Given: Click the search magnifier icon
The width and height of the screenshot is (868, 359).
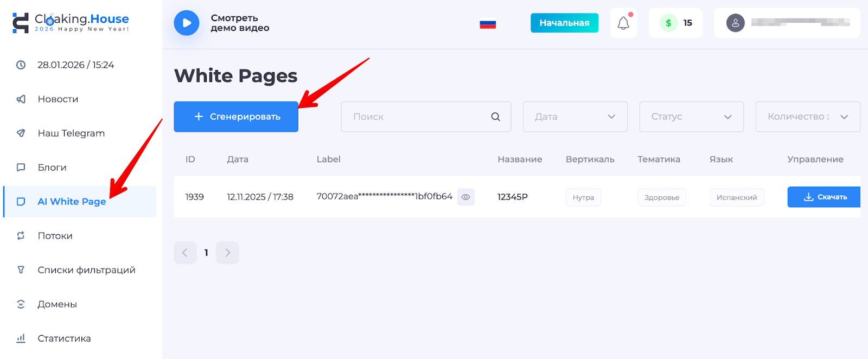Looking at the screenshot, I should coord(495,117).
